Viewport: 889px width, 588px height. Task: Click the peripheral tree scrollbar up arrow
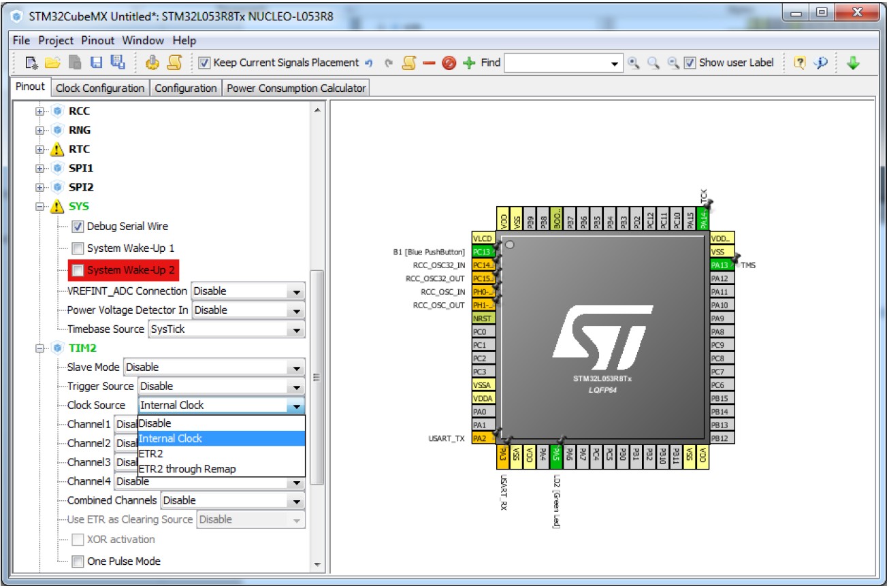point(317,110)
